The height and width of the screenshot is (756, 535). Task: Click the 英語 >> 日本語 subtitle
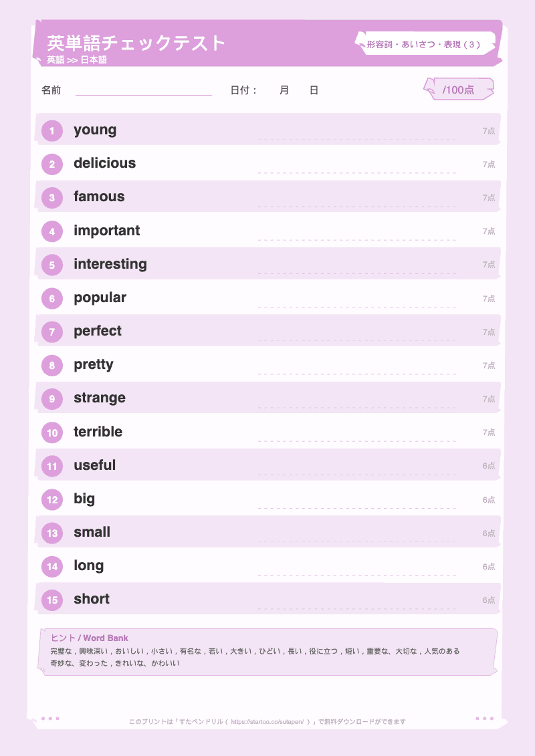pyautogui.click(x=77, y=59)
